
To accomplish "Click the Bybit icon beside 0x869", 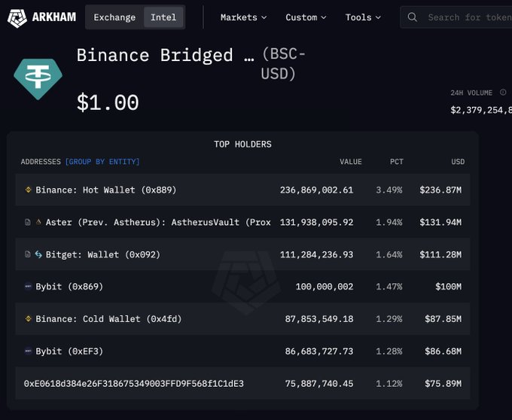I will pos(29,287).
